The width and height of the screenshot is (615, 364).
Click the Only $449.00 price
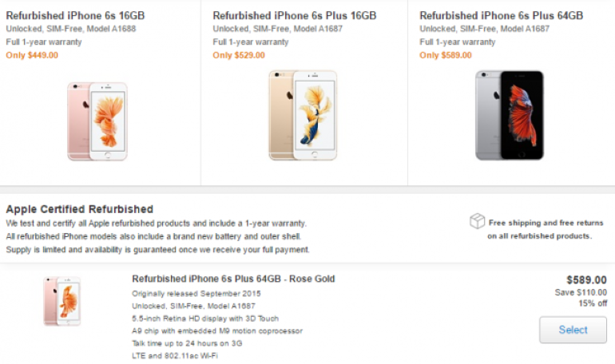(32, 55)
